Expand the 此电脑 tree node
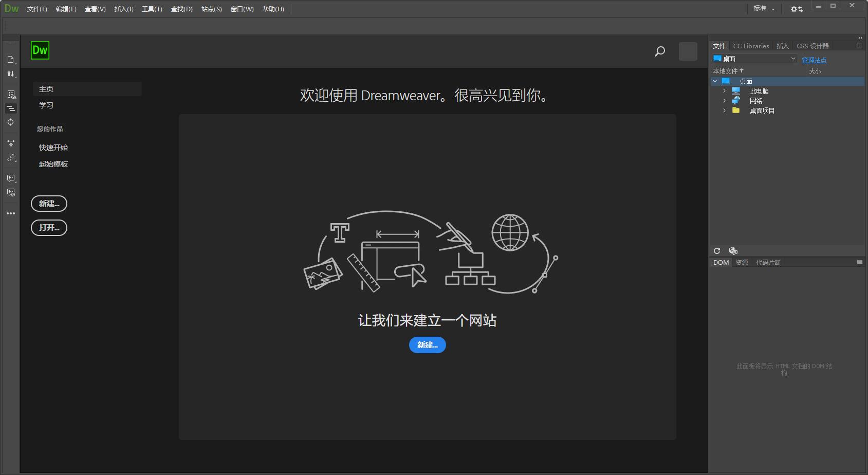The image size is (868, 475). (x=725, y=91)
